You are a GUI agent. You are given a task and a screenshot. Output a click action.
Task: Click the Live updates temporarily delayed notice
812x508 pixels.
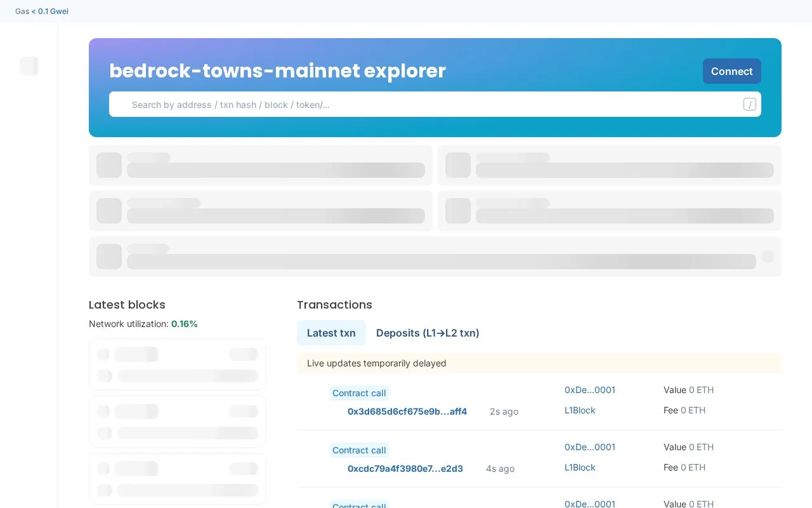(539, 363)
